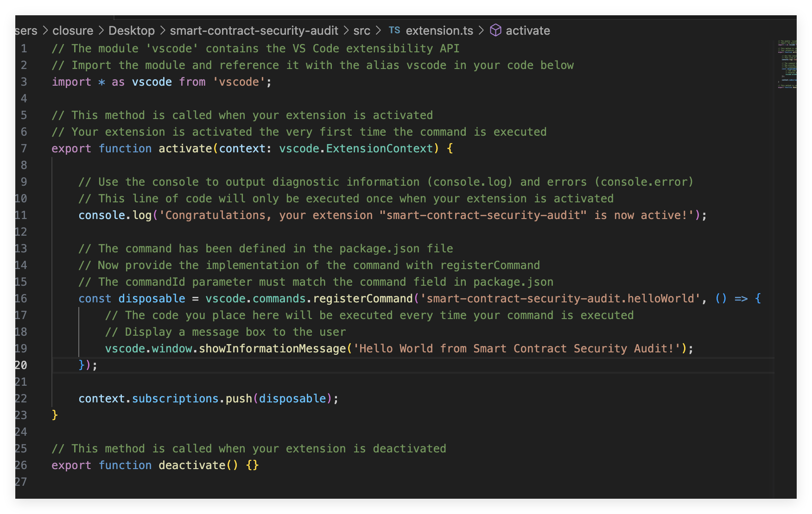Viewport: 812px width, 514px height.
Task: Click 'subscriptions' on line 22
Action: coord(175,399)
